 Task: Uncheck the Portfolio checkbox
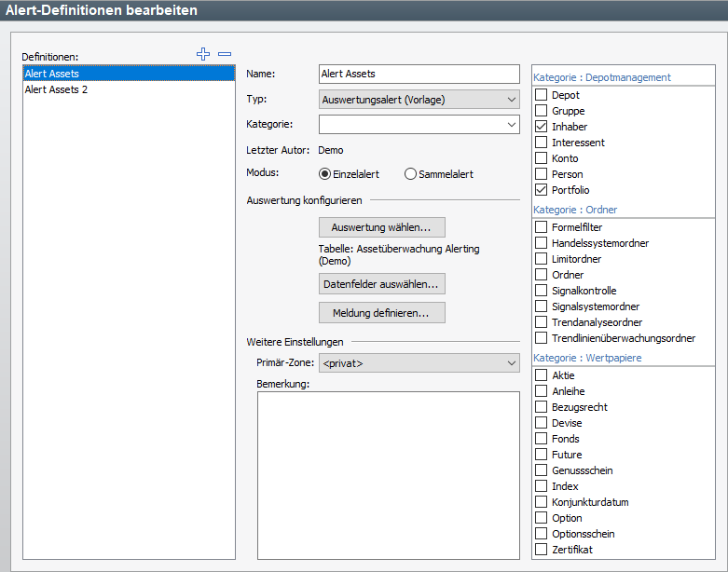click(x=542, y=190)
